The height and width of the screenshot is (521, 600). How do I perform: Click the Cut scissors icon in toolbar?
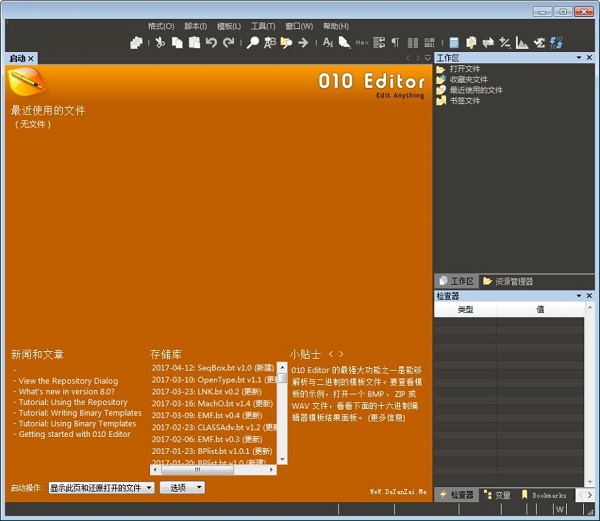coord(160,42)
